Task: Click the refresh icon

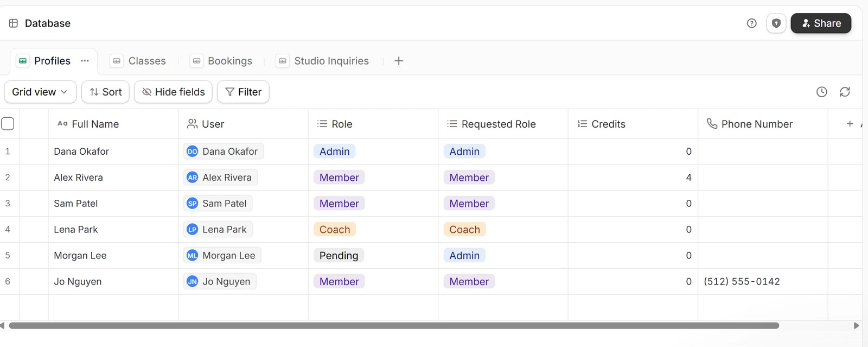Action: [845, 92]
